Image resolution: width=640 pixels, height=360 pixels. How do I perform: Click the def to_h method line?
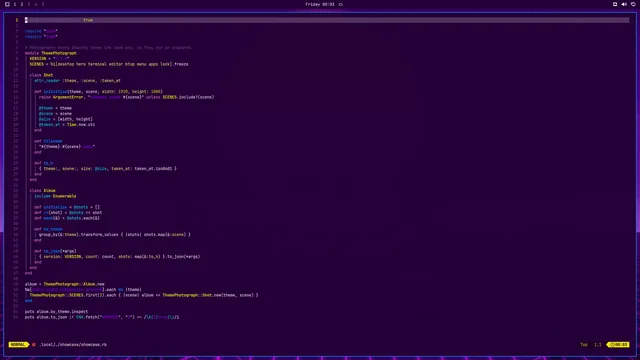click(44, 163)
